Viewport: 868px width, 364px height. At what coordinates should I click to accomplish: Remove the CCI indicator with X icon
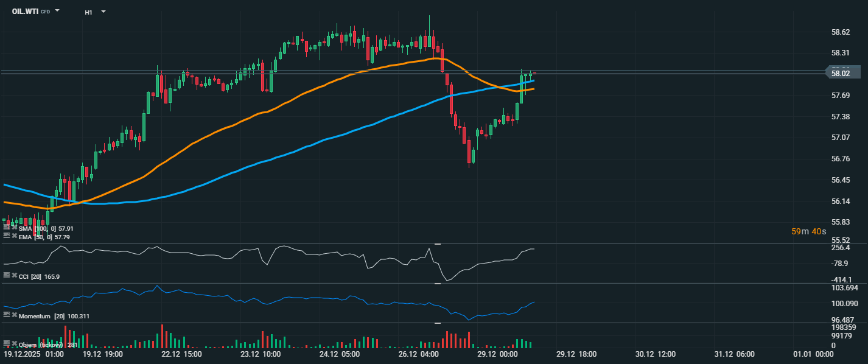click(x=14, y=276)
